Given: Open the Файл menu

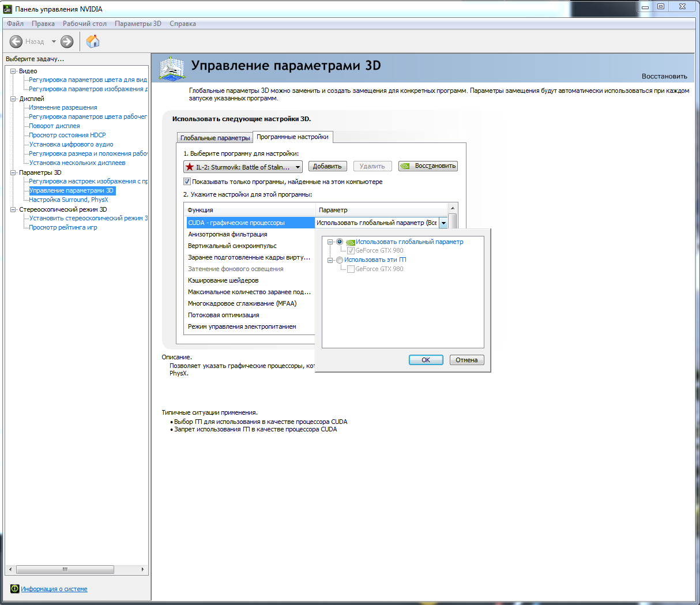Looking at the screenshot, I should click(x=16, y=24).
